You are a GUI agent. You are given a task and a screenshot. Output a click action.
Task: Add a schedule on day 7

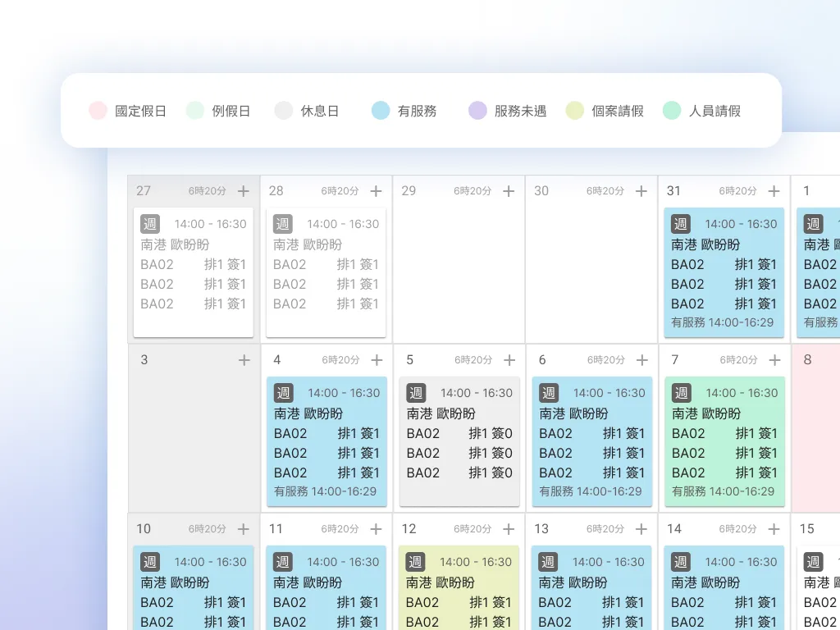pyautogui.click(x=774, y=360)
